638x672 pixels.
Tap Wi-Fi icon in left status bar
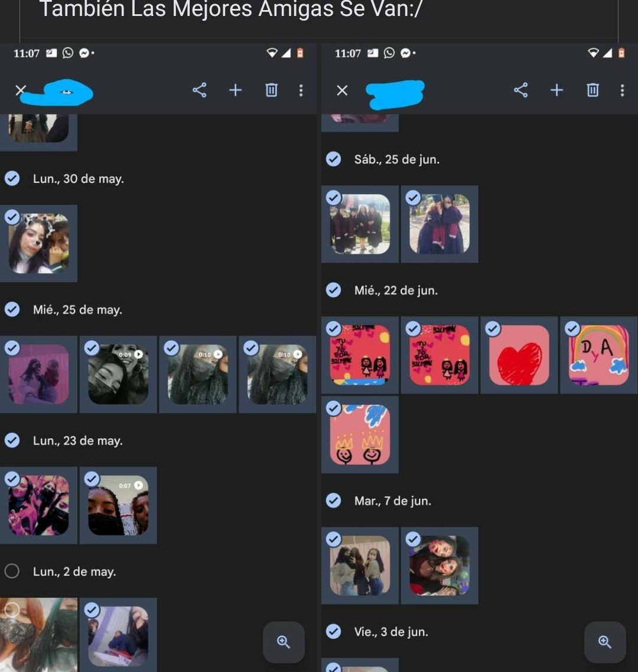coord(272,53)
